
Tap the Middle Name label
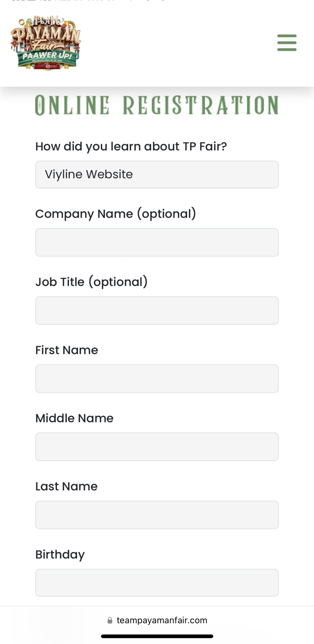coord(74,418)
